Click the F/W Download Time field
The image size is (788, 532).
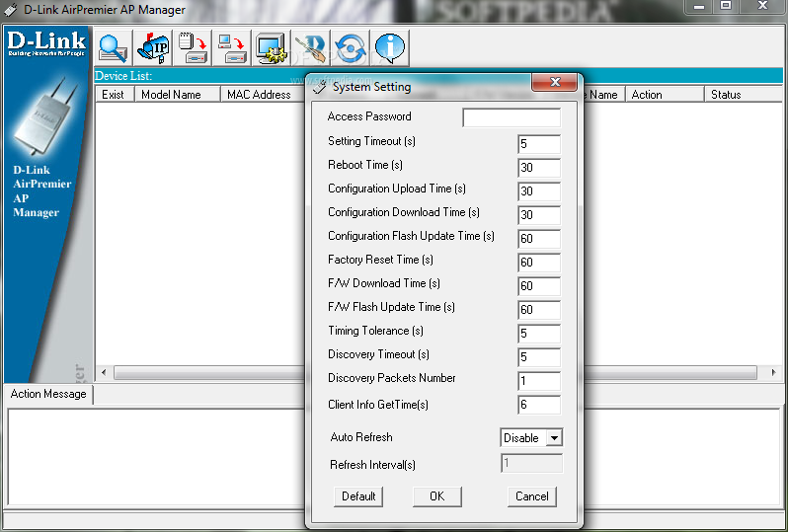coord(539,286)
